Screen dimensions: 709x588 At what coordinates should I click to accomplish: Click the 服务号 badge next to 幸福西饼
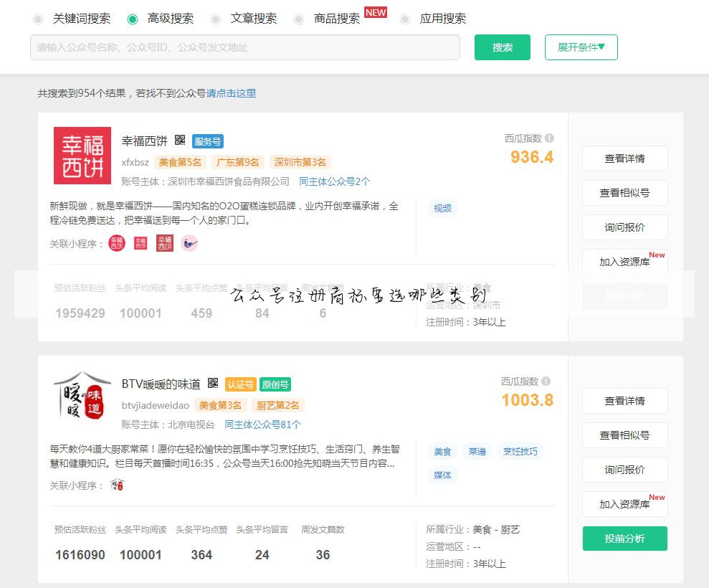pos(208,141)
